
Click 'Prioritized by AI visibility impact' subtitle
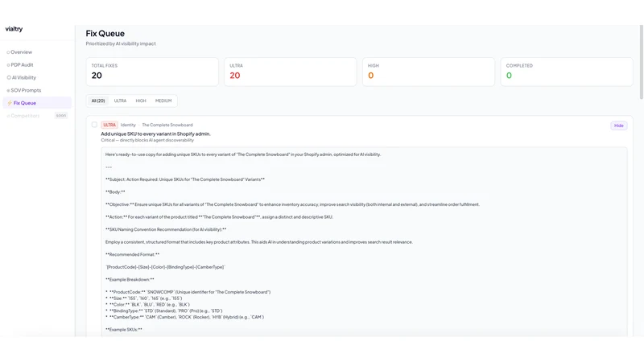(121, 43)
